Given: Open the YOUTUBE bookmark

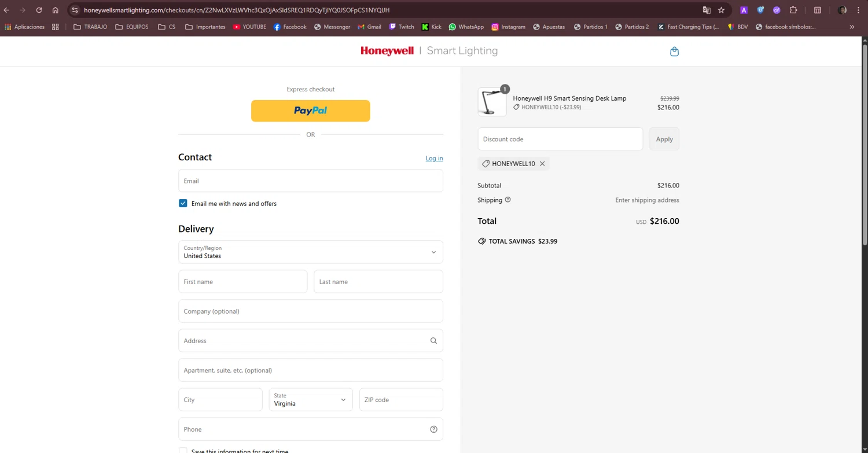Looking at the screenshot, I should [249, 27].
